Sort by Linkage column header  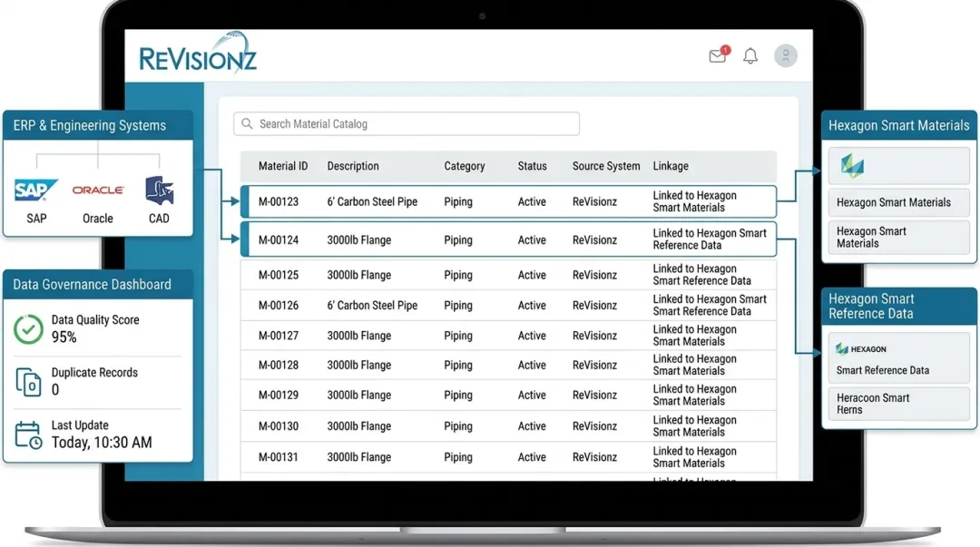tap(671, 166)
